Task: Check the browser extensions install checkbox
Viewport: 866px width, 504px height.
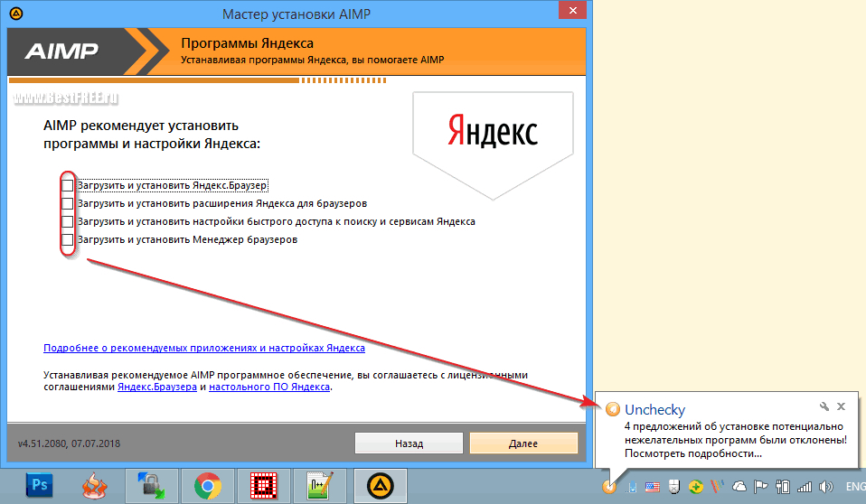Action: point(68,204)
